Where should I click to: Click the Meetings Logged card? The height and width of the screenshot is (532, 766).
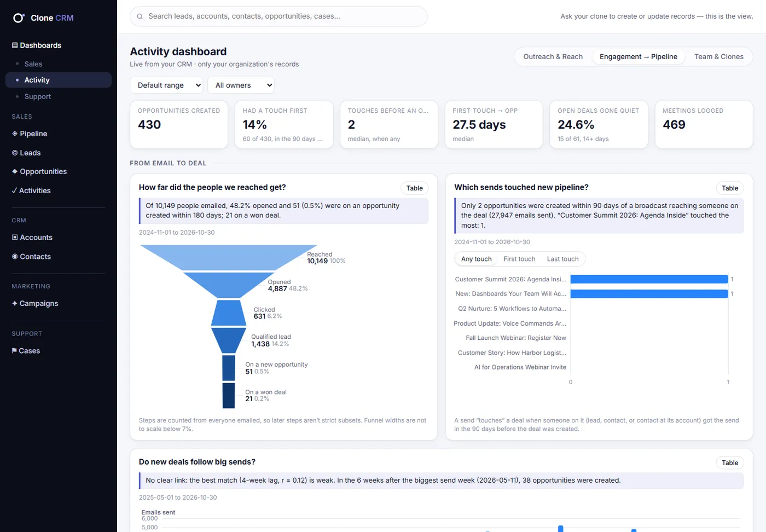[704, 124]
